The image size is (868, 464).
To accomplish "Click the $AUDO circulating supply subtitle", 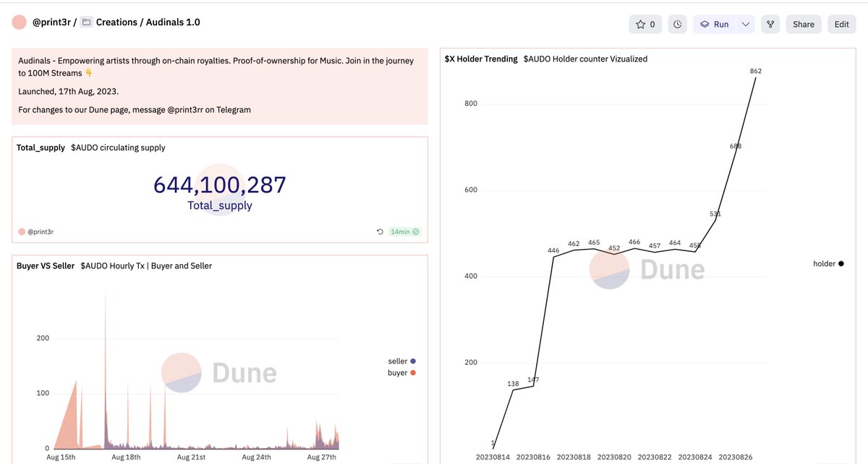I will click(x=118, y=148).
